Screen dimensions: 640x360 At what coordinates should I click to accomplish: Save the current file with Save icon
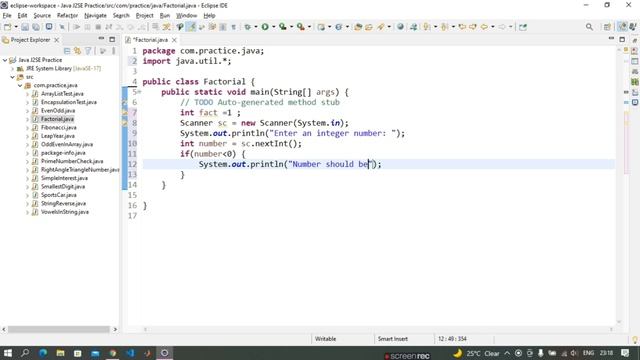[25, 27]
